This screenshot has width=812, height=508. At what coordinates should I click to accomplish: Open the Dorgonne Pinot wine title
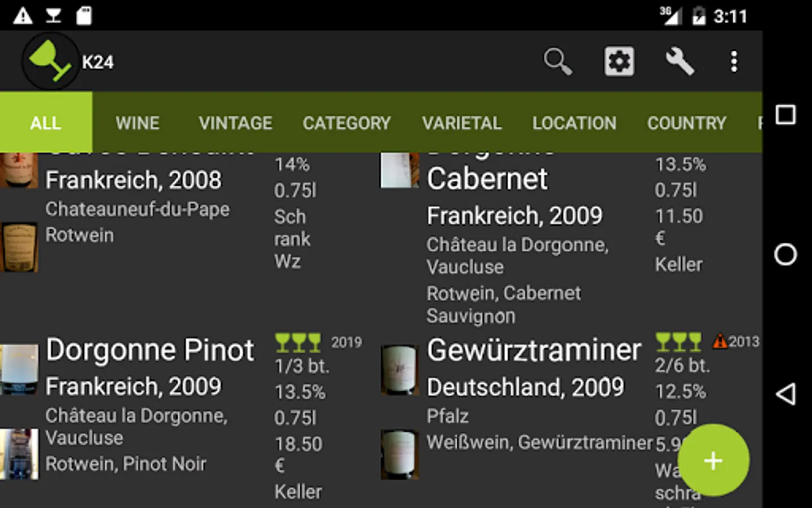pos(150,350)
